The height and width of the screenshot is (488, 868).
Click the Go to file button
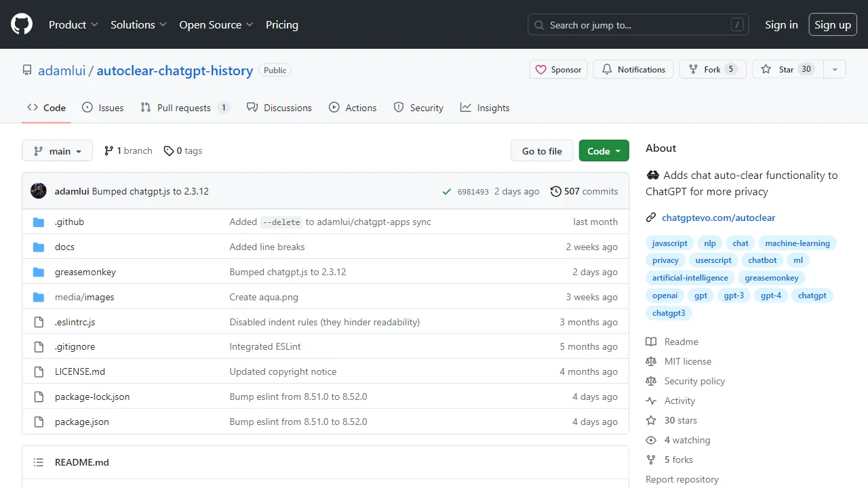(x=542, y=150)
